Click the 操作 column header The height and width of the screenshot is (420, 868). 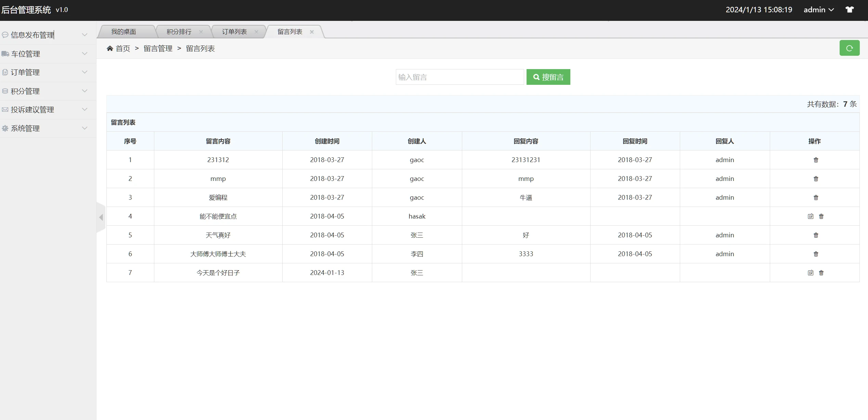pos(815,141)
